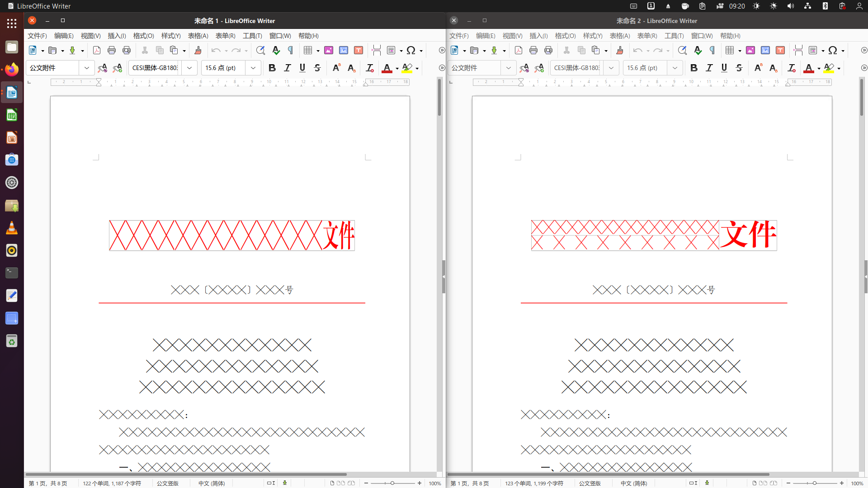Click font size field in right window
This screenshot has height=488, width=868.
(x=645, y=68)
